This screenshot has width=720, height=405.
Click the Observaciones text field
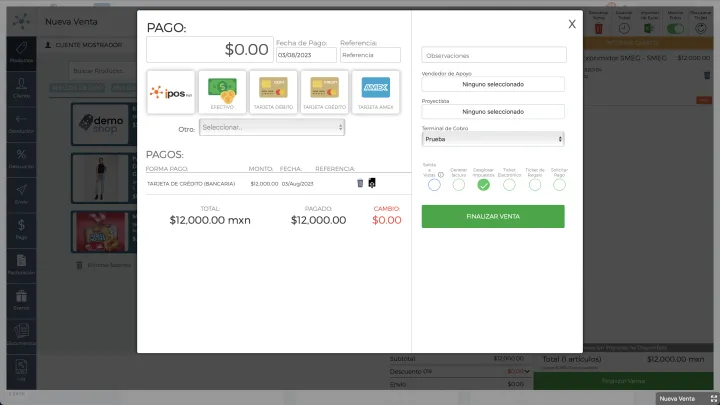coord(493,55)
